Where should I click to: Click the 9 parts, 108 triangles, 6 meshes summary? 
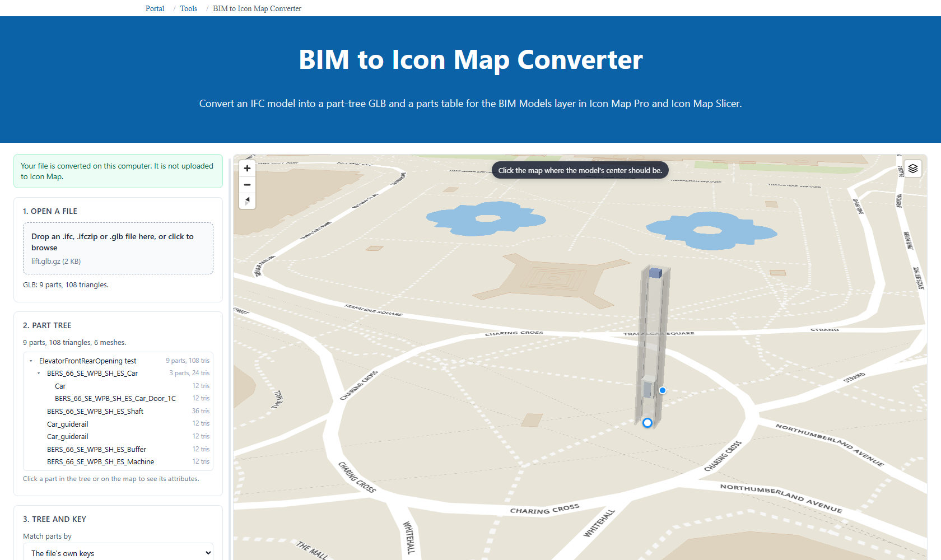tap(74, 343)
